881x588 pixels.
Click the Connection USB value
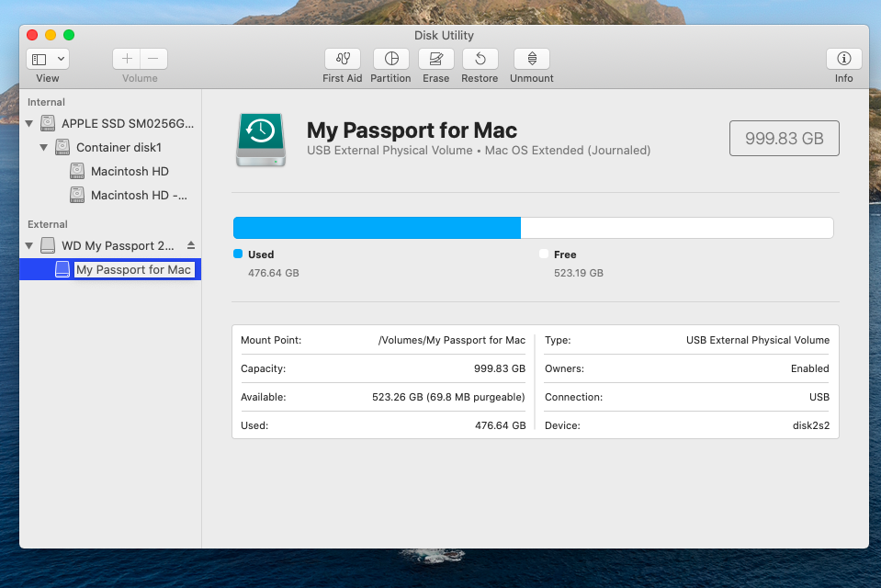pyautogui.click(x=819, y=398)
